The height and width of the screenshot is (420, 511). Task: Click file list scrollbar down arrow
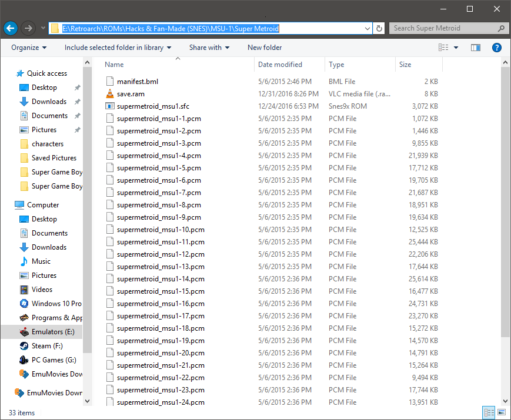pos(505,401)
